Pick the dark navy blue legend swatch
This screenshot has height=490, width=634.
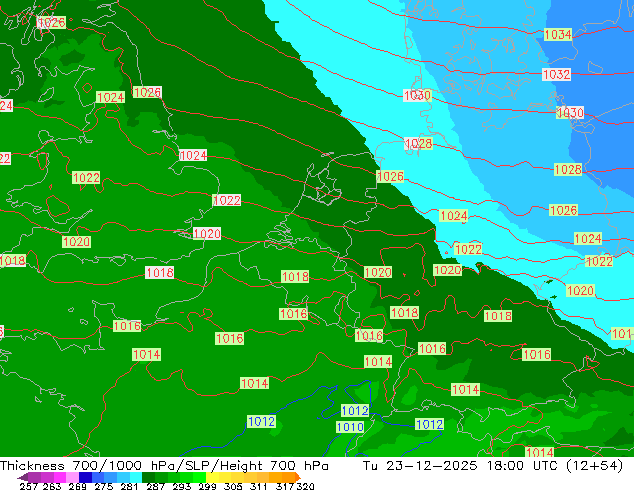pos(85,477)
